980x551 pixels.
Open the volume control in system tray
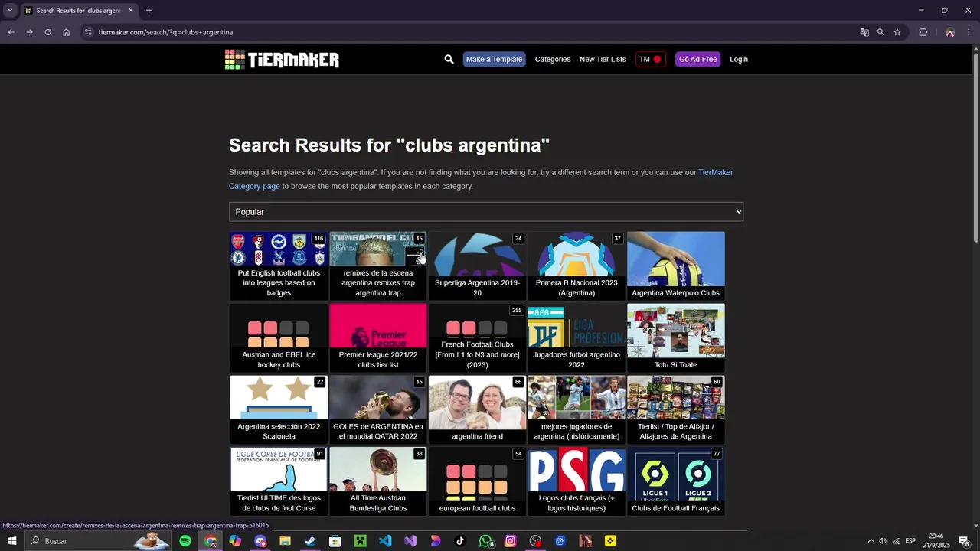coord(883,541)
